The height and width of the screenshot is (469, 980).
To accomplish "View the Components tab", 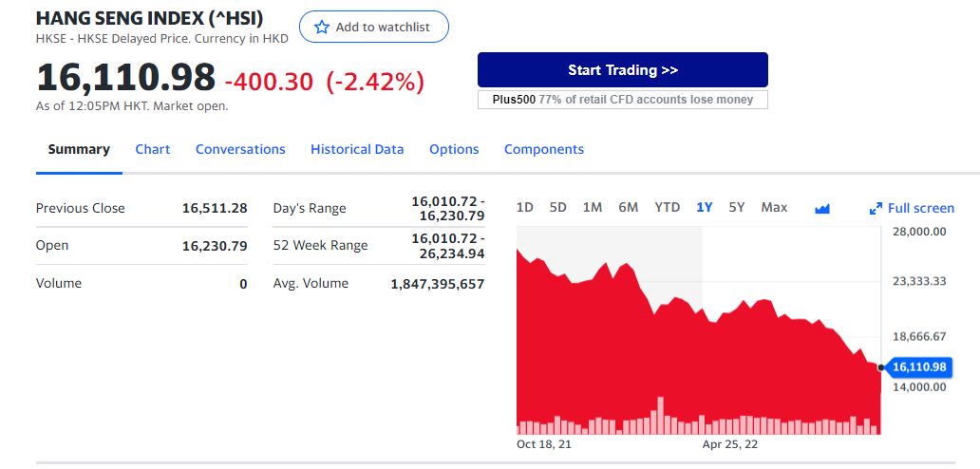I will coord(544,149).
